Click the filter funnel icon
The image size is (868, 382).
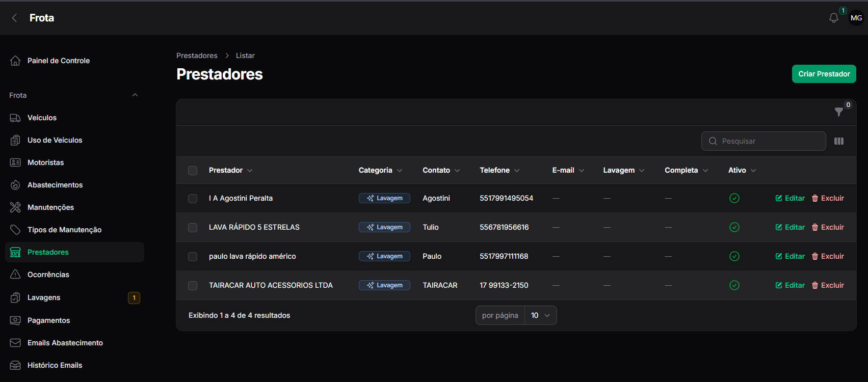click(x=838, y=112)
